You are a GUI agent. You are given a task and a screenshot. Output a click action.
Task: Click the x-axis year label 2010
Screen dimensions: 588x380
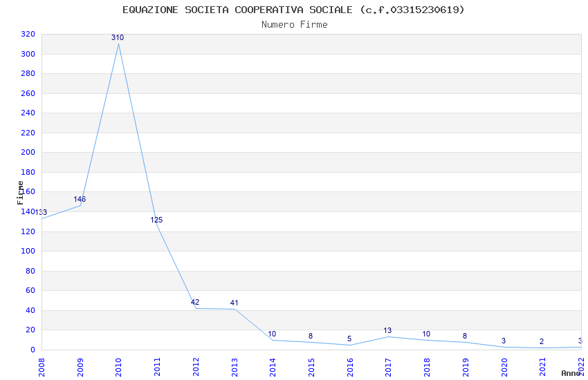(118, 367)
